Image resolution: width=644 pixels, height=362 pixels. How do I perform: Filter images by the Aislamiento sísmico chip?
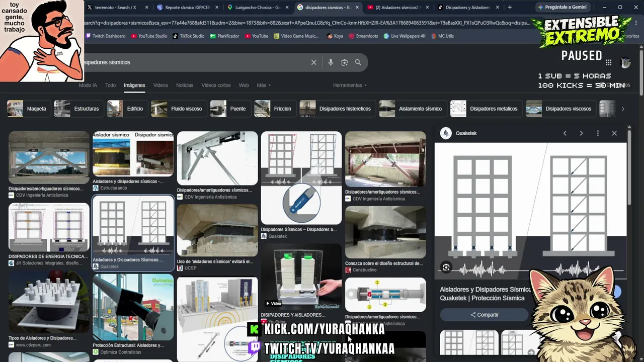[413, 109]
